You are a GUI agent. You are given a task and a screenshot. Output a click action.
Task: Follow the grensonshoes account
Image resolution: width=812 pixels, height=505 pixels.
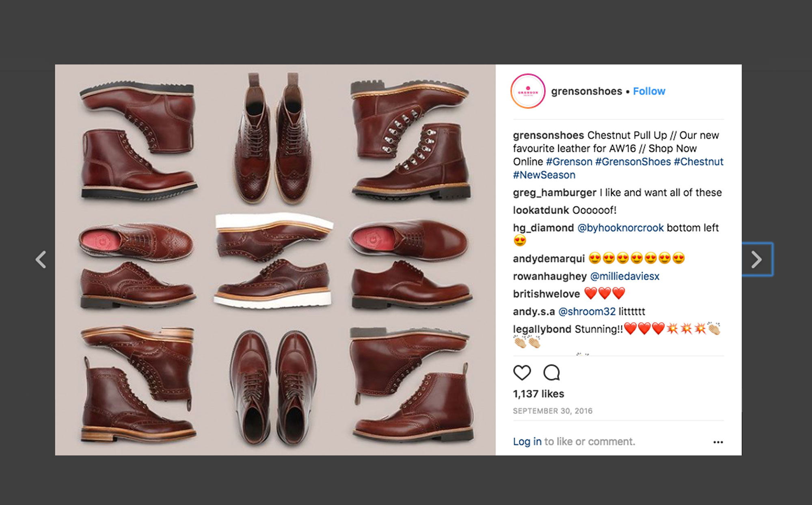pos(649,91)
